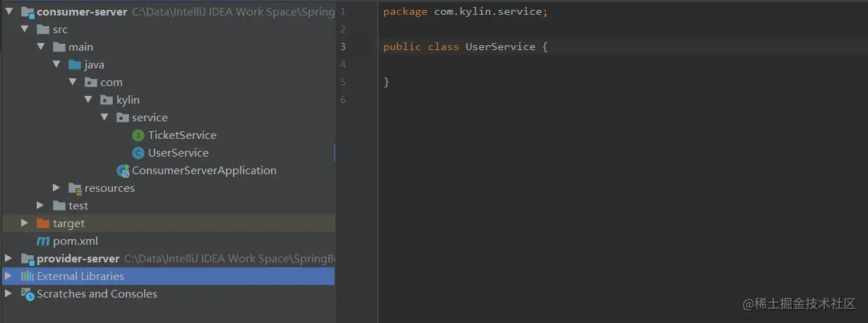
Task: Select the Scratches and Consoles row
Action: (x=169, y=294)
